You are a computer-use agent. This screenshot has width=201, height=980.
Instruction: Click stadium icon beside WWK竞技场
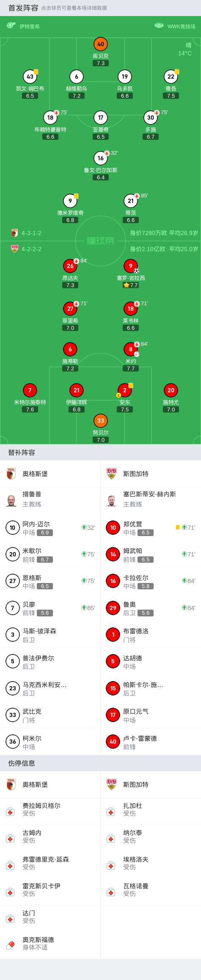click(159, 26)
